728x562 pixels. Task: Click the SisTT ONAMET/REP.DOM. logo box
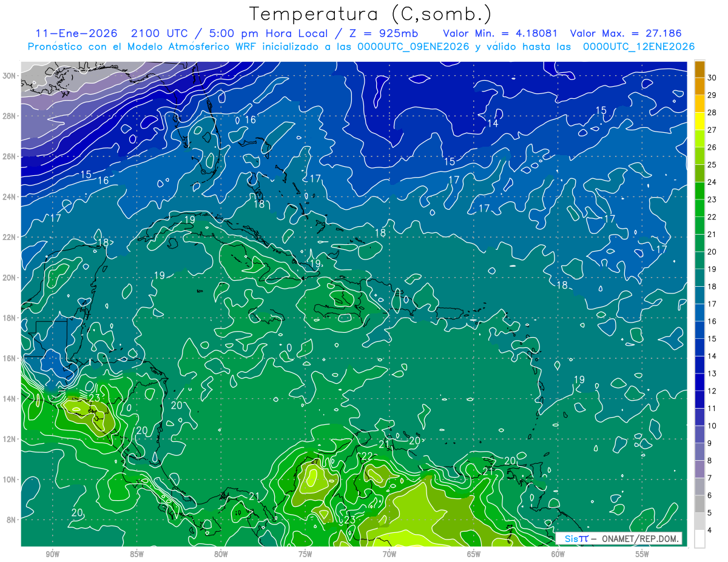(x=619, y=538)
